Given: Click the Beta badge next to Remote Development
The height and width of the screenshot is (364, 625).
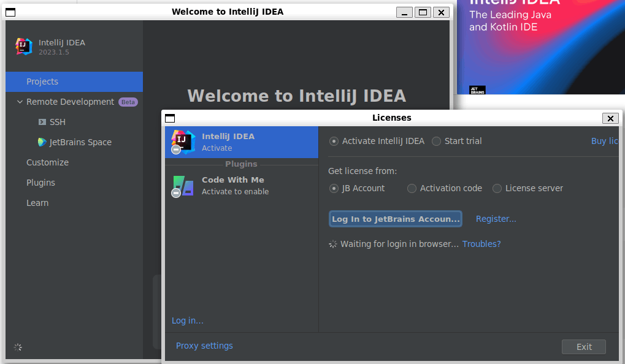Looking at the screenshot, I should pos(128,102).
